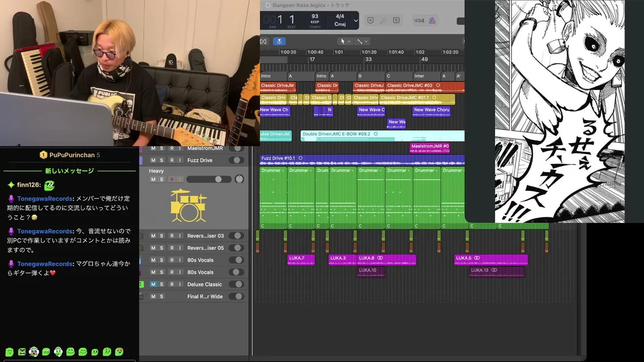The height and width of the screenshot is (362, 644).
Task: Click the heart-eyes frog emote
Action: pyautogui.click(x=119, y=352)
